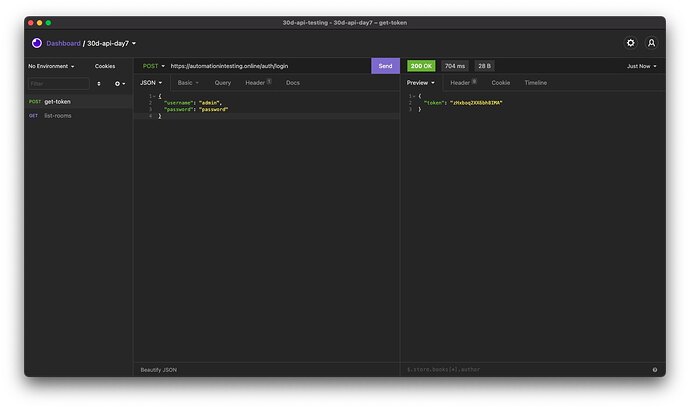Send the request with Send button
This screenshot has width=690, height=409.
[385, 66]
